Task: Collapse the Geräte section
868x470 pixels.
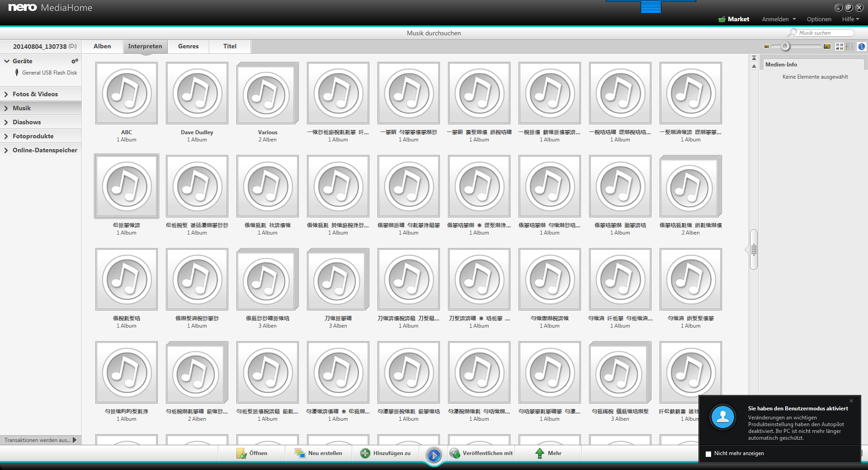Action: (x=7, y=61)
